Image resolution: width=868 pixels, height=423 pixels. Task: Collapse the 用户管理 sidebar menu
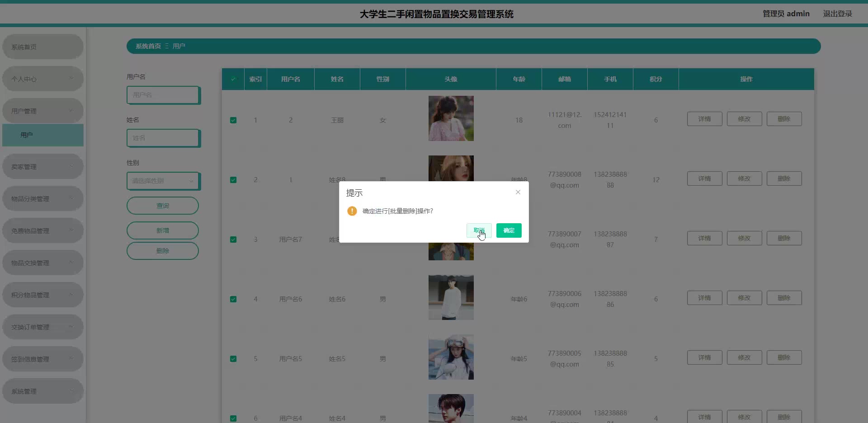43,111
